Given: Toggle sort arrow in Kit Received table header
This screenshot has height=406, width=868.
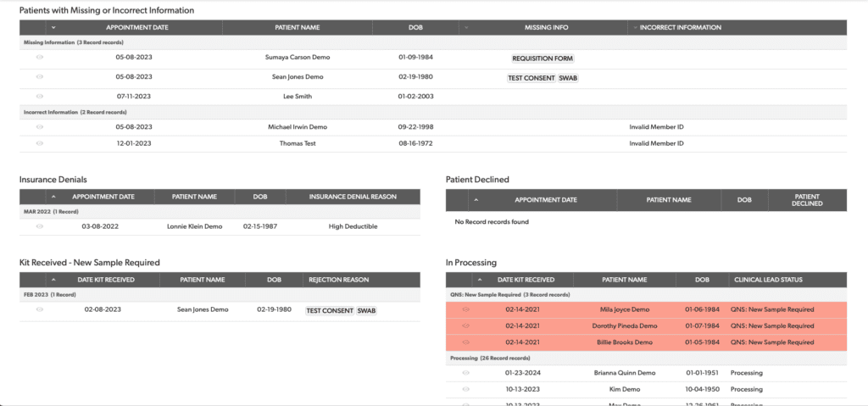Looking at the screenshot, I should click(x=53, y=280).
